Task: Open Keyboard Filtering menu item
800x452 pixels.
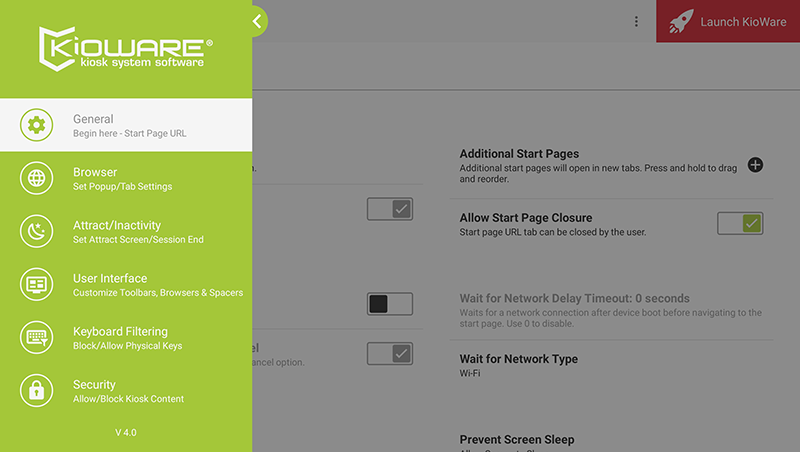Action: [126, 337]
